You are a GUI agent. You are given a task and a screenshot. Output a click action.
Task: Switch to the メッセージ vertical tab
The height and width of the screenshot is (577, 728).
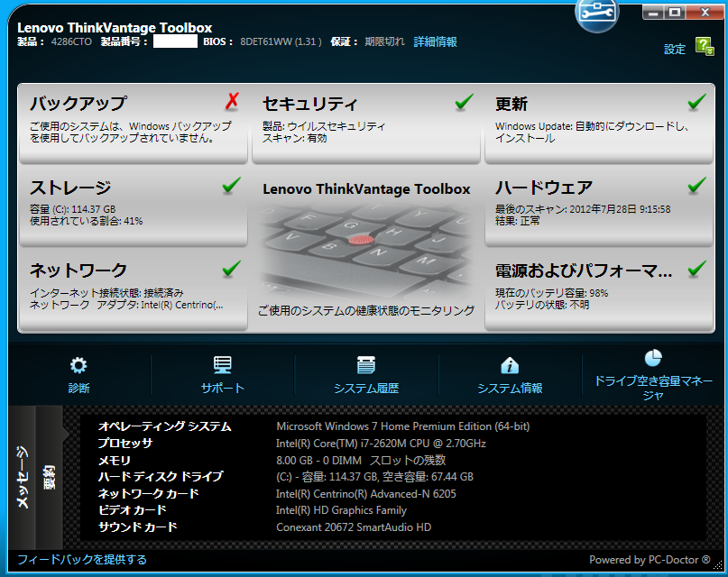pos(22,477)
